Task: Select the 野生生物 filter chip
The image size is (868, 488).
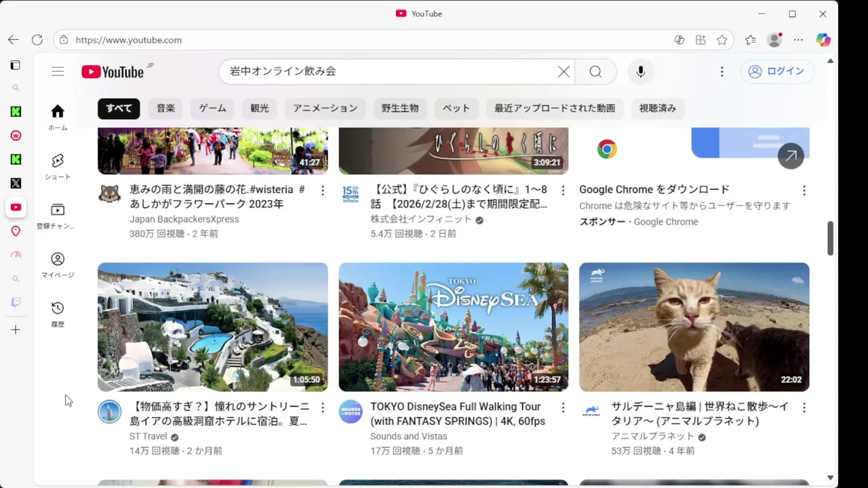Action: 400,108
